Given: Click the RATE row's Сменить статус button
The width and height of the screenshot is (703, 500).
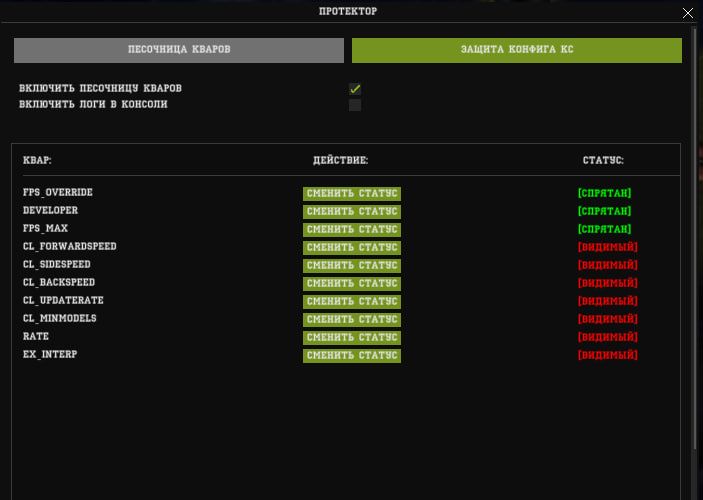Looking at the screenshot, I should 352,337.
